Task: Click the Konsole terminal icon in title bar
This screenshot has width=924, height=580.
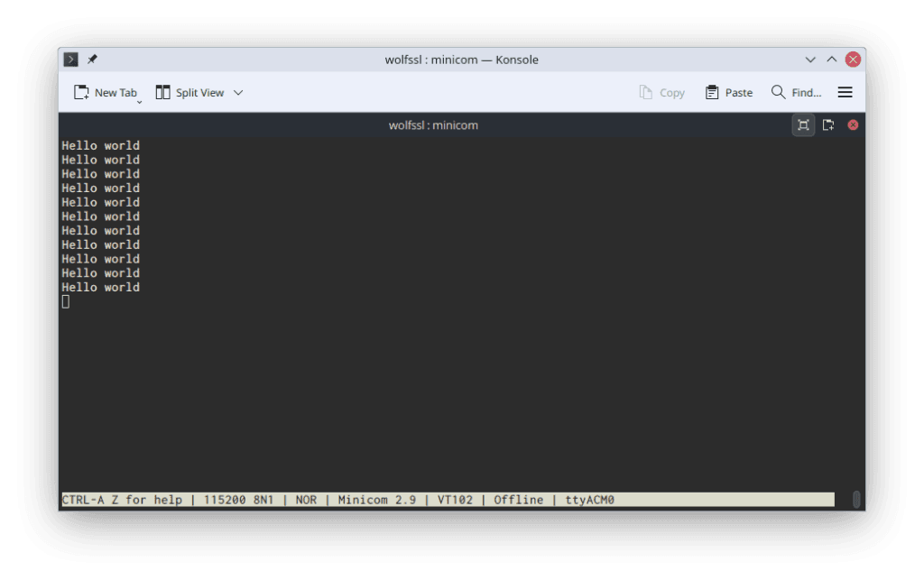Action: (x=70, y=60)
